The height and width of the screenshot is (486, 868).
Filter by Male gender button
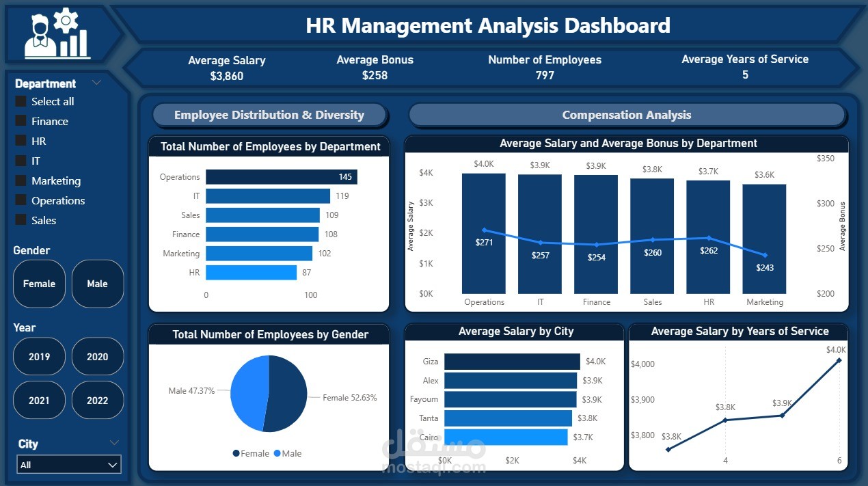97,284
